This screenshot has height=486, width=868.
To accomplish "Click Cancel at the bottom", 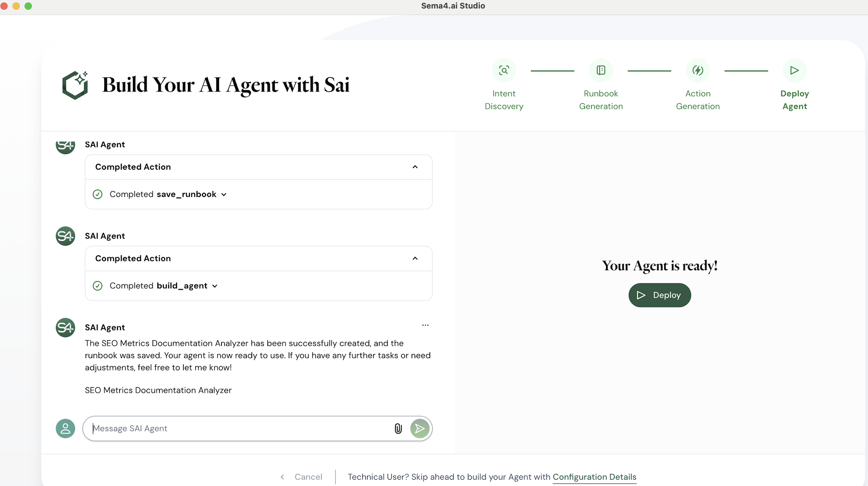I will 308,477.
